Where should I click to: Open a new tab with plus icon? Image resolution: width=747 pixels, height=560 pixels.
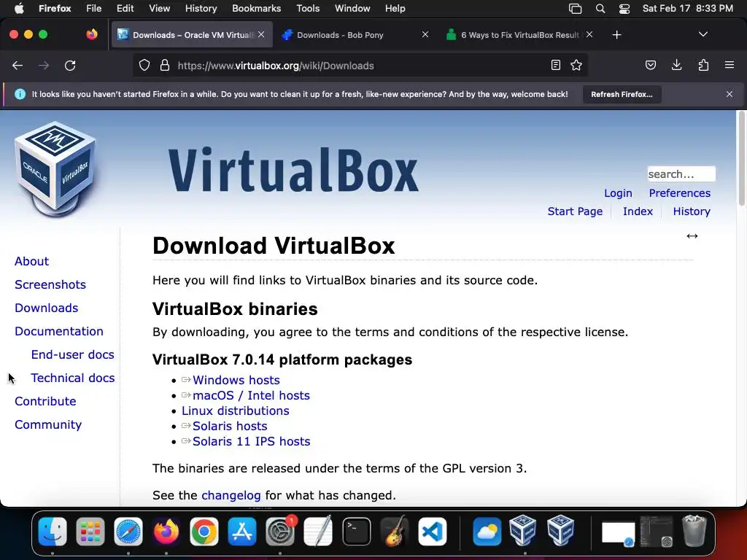[617, 35]
